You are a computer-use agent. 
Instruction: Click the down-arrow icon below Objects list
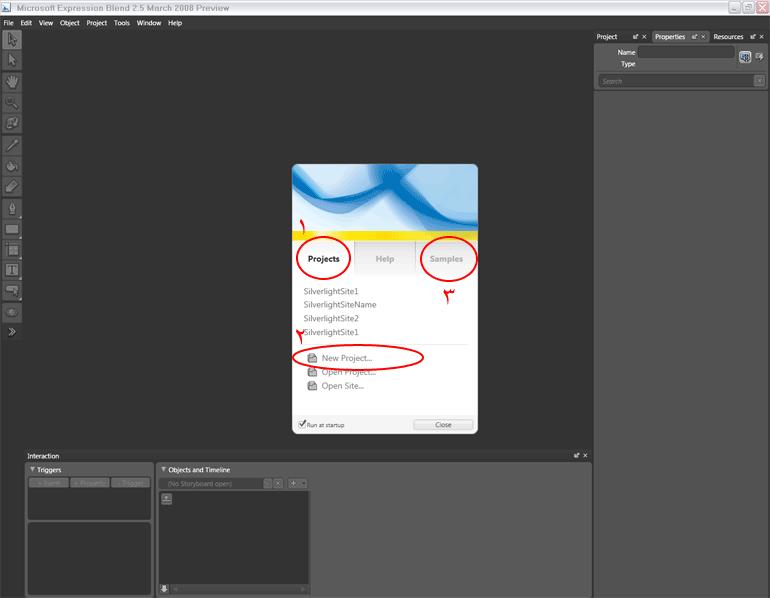tap(164, 588)
